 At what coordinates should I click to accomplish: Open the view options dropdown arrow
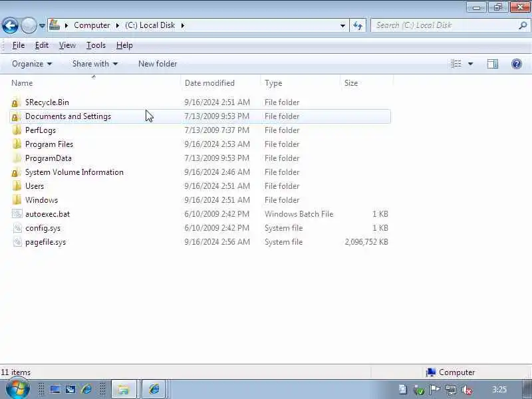coord(471,64)
